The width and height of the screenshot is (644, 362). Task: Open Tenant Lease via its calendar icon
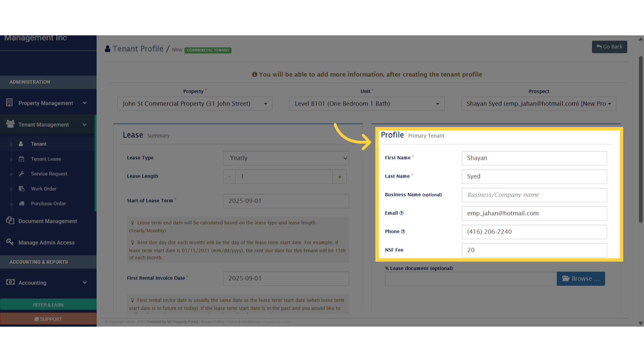21,159
